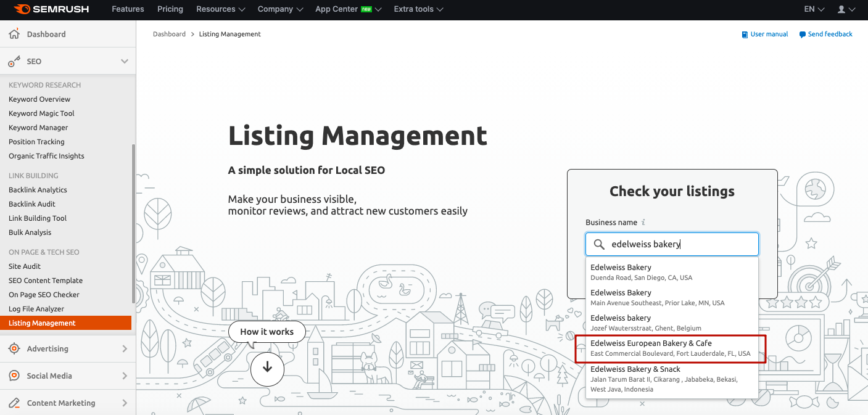Viewport: 868px width, 415px height.
Task: Click the Advertising target icon in sidebar
Action: 14,349
